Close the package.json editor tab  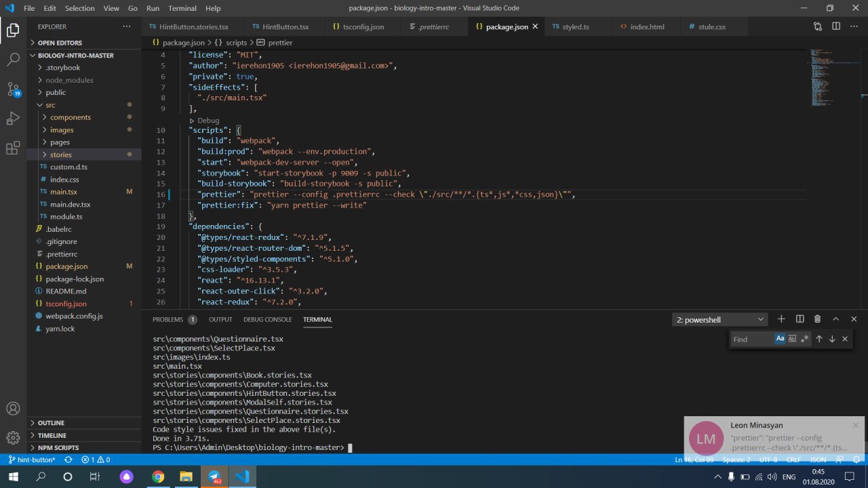click(535, 26)
